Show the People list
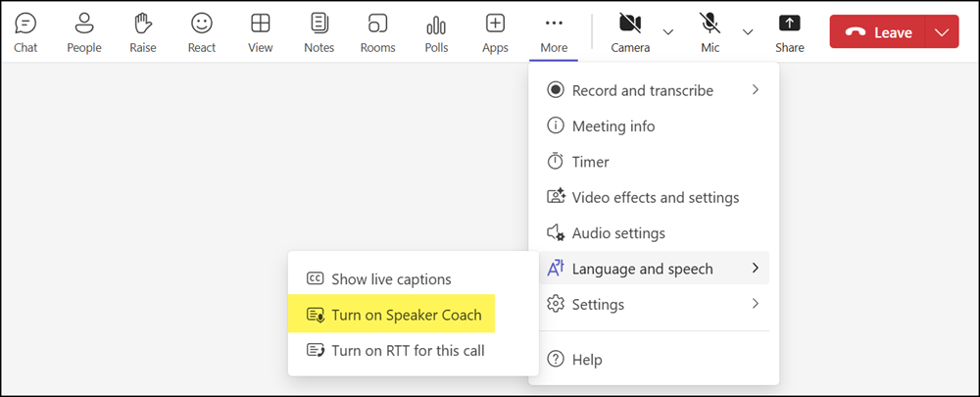 (x=84, y=33)
